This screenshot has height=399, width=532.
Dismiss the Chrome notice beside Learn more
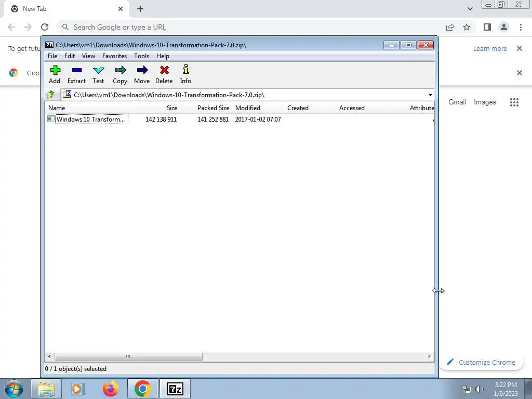pyautogui.click(x=520, y=48)
